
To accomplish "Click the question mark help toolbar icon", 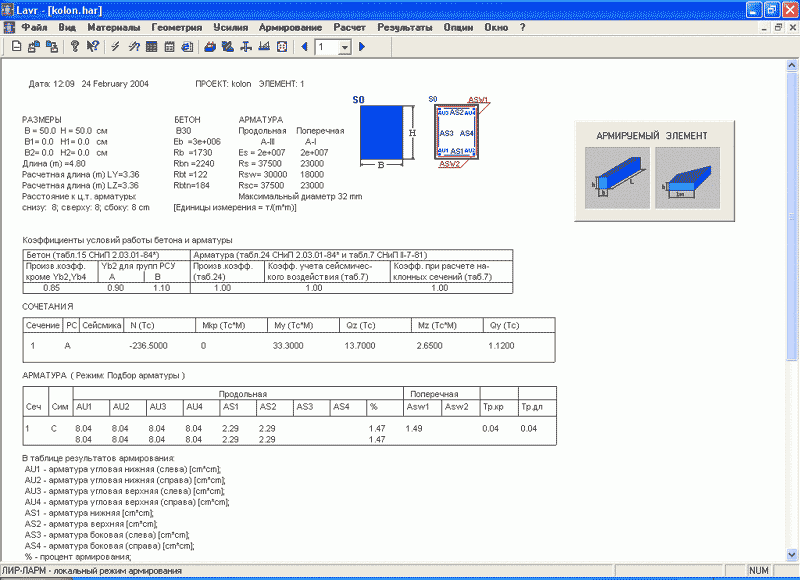I will coord(75,47).
